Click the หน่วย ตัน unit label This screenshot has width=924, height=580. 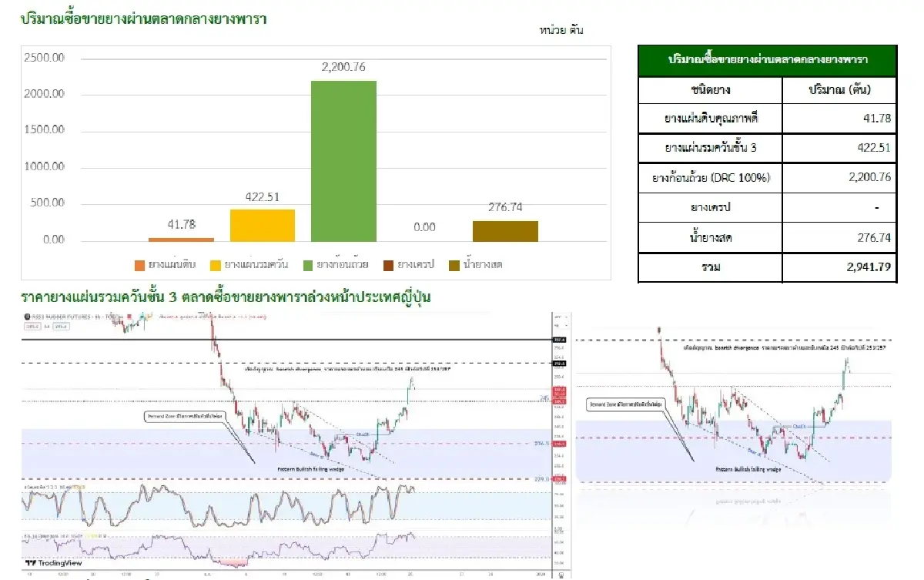coord(561,31)
